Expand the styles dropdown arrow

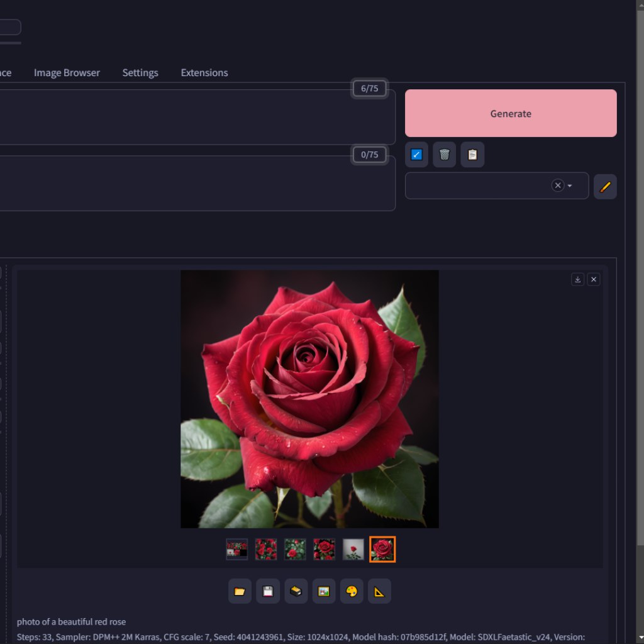pos(570,186)
